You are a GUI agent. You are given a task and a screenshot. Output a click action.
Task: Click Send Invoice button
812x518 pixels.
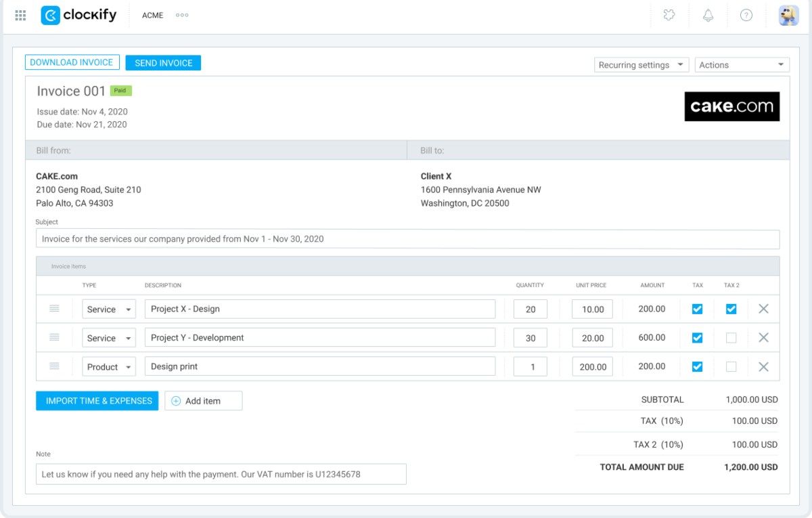163,62
